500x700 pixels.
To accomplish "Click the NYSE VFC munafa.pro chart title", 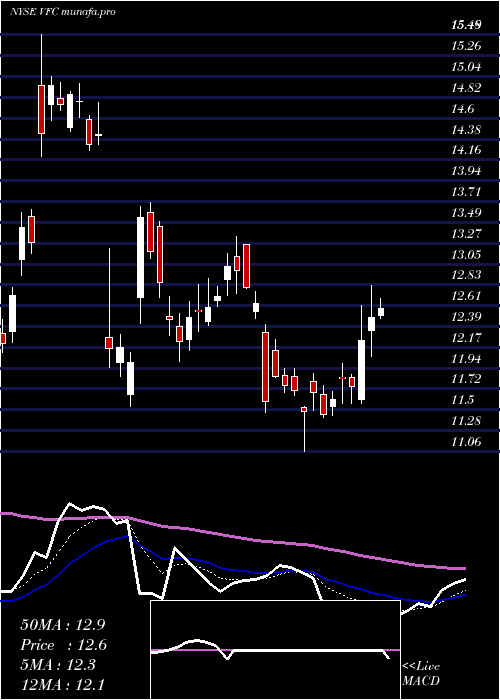I will (63, 12).
